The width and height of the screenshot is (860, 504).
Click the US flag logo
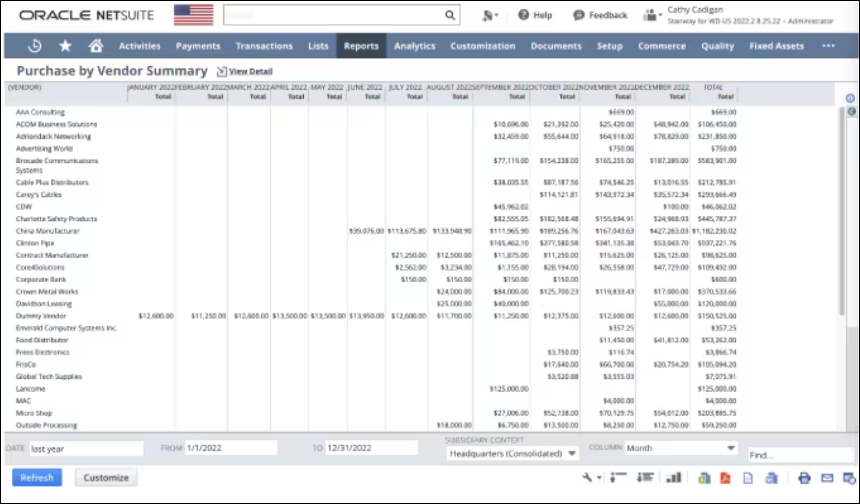pyautogui.click(x=194, y=15)
